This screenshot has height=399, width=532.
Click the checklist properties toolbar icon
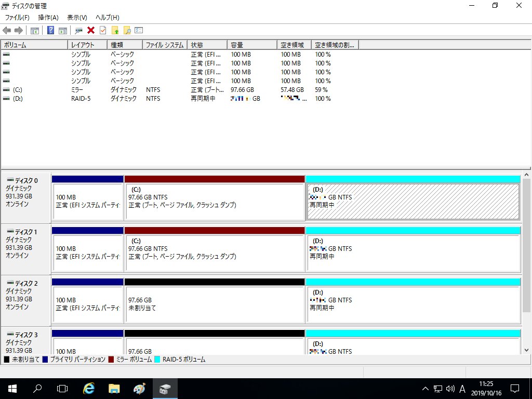[x=138, y=30]
